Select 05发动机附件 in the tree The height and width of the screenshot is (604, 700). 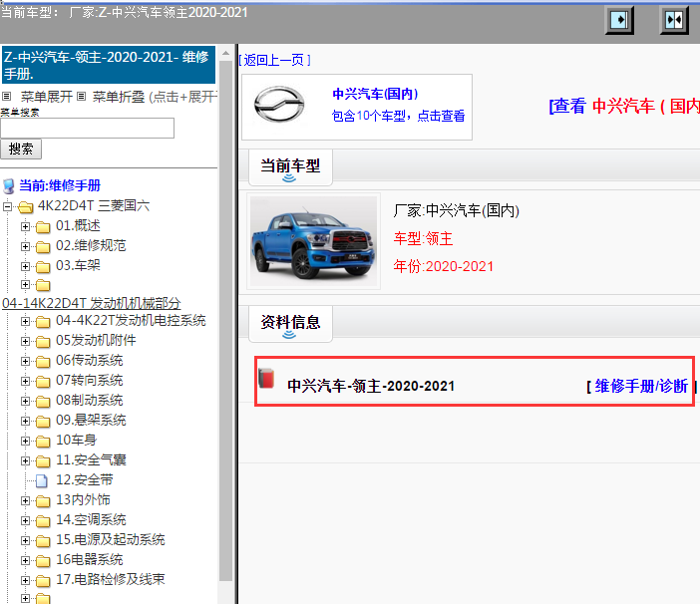96,340
